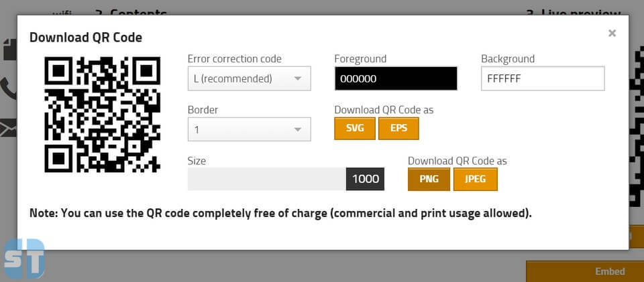Screen dimensions: 644x282
Task: Click the Embed button behind the dialog
Action: (x=585, y=271)
